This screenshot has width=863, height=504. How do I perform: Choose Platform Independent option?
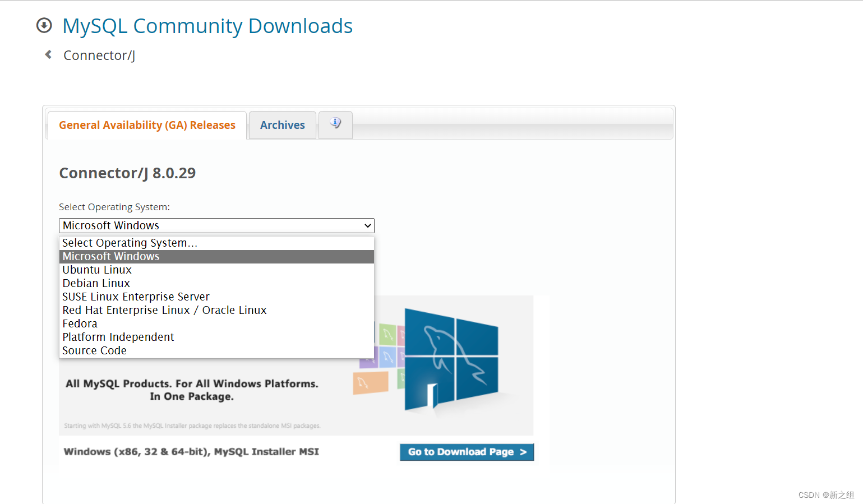coord(216,337)
